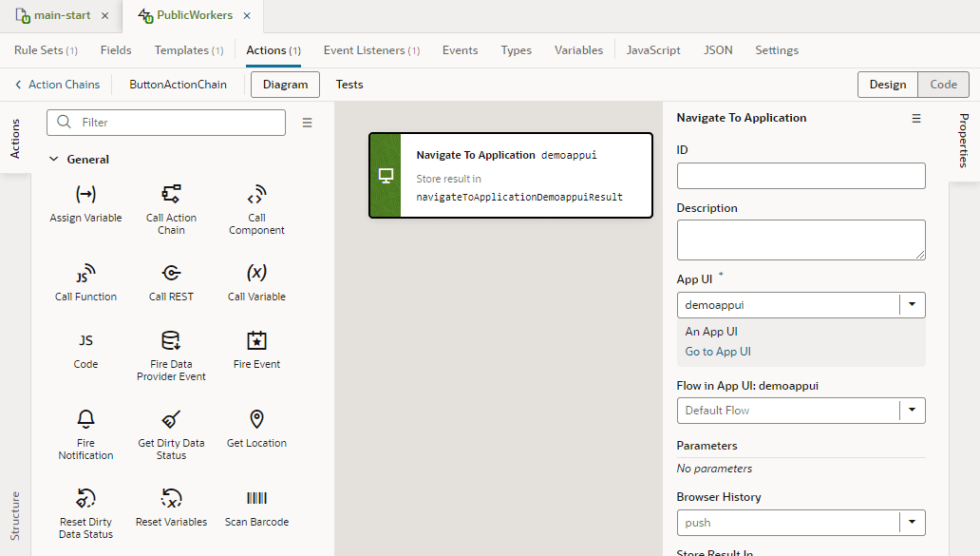980x556 pixels.
Task: Collapse the General actions section
Action: [x=53, y=159]
